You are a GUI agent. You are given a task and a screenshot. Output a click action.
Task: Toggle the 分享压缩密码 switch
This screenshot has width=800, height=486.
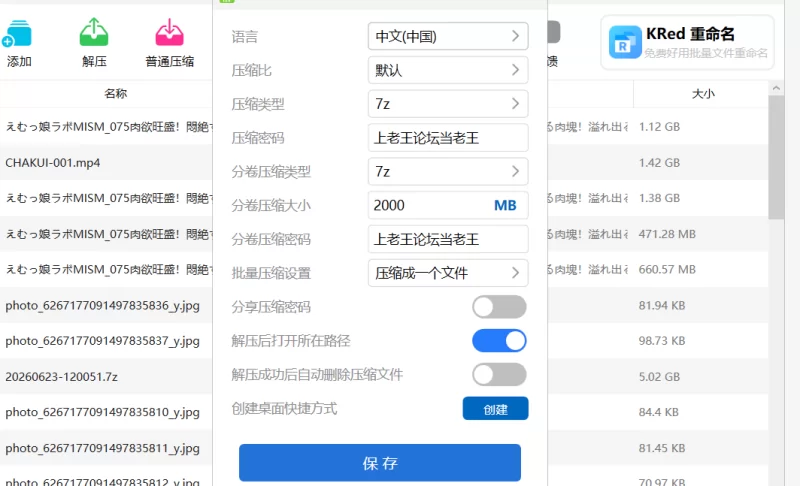click(x=499, y=307)
